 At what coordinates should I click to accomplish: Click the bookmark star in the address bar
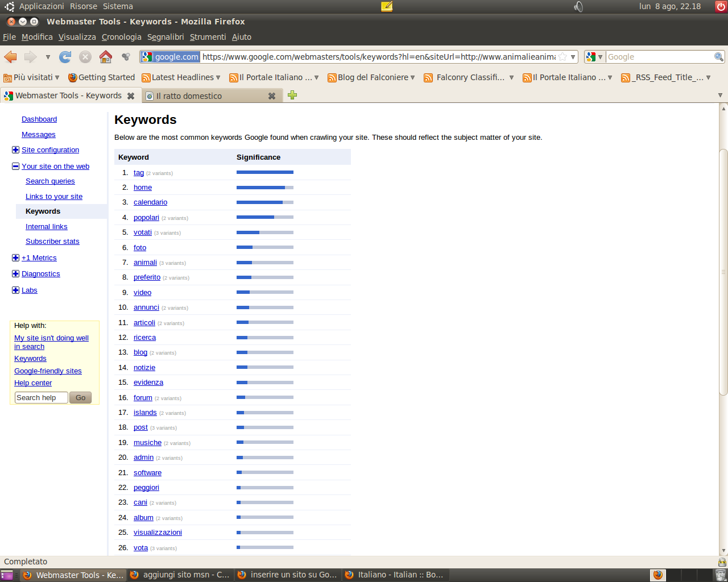[562, 57]
